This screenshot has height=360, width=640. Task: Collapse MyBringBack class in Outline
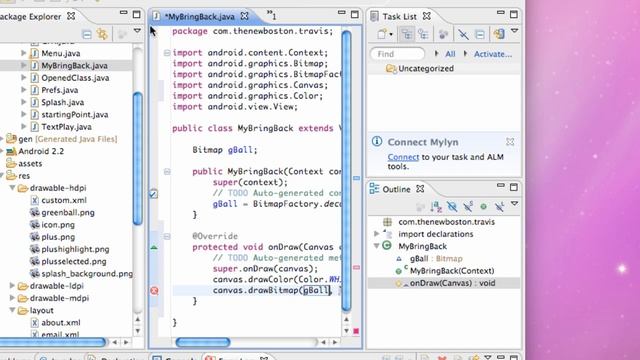click(x=377, y=246)
